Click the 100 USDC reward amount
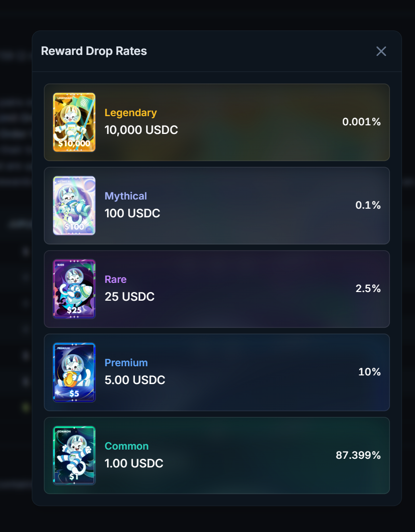415x532 pixels. pos(133,213)
